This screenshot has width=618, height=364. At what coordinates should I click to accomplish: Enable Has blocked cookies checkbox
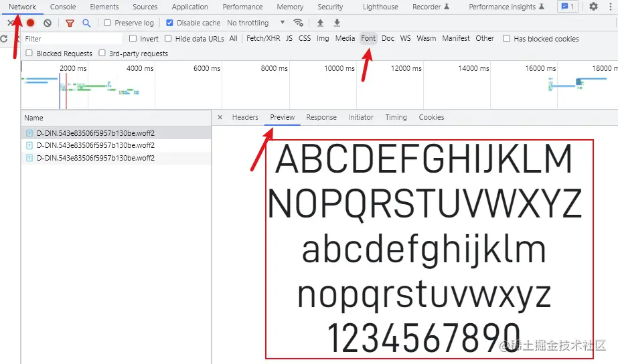[506, 39]
